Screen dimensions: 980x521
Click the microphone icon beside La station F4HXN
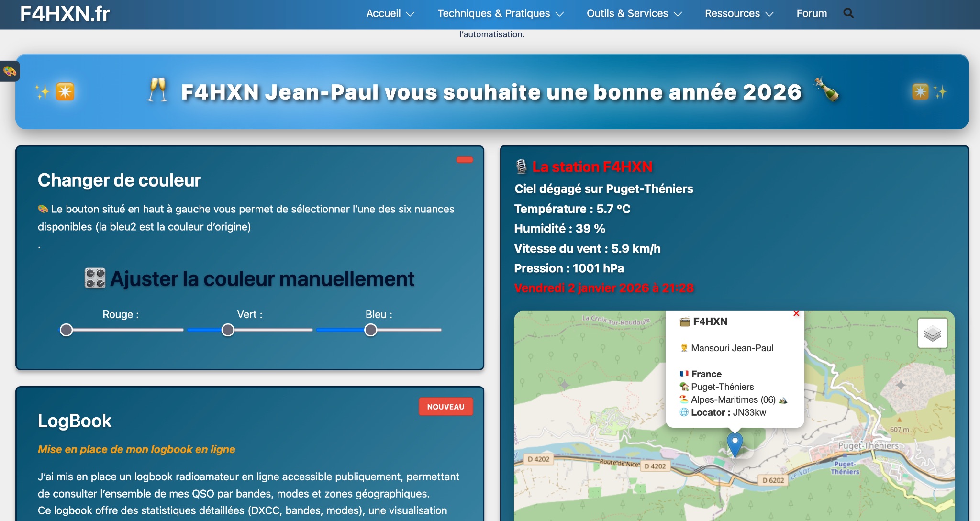tap(521, 166)
